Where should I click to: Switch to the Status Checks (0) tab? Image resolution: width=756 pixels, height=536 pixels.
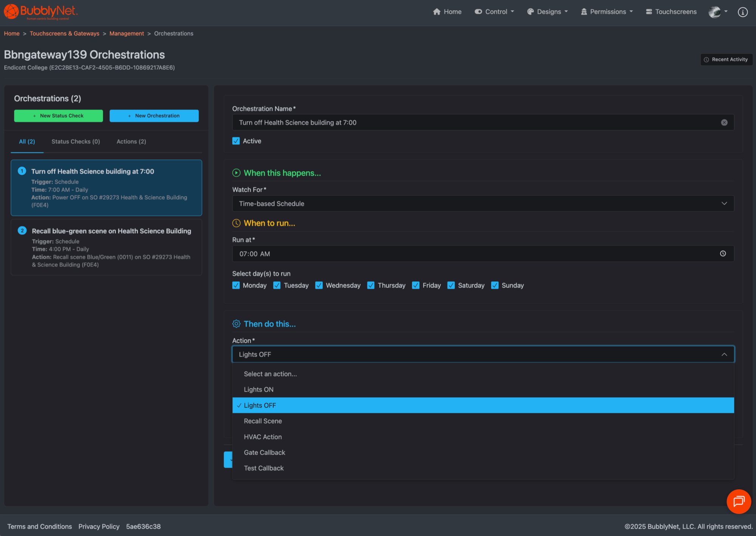click(x=76, y=141)
